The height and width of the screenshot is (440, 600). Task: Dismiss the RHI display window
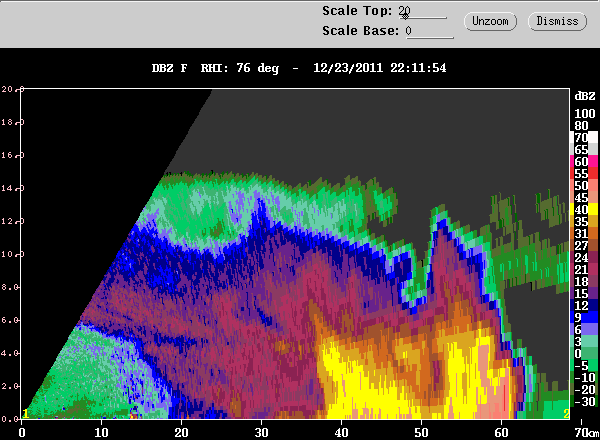click(557, 21)
